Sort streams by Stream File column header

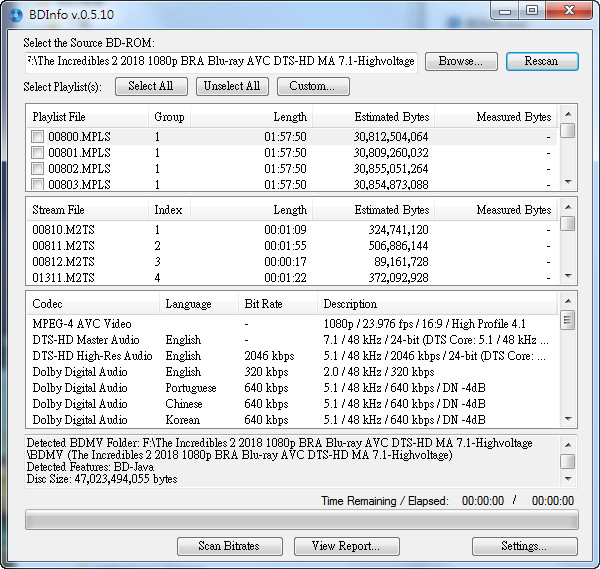pos(88,210)
